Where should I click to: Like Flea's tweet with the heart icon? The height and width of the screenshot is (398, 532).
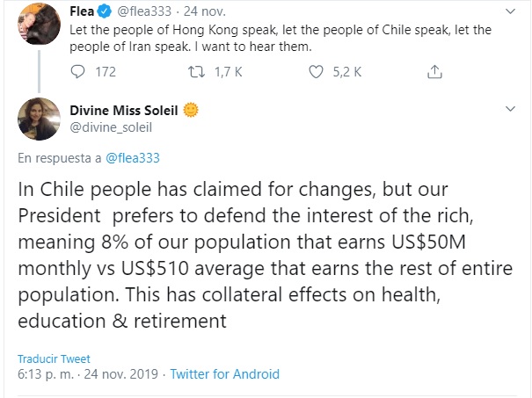317,72
